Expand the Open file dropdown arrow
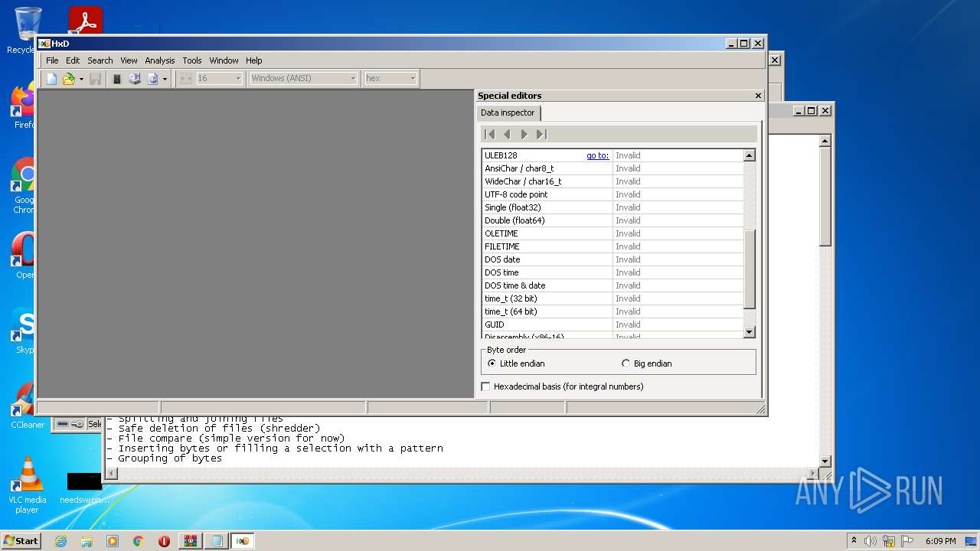 (x=81, y=79)
